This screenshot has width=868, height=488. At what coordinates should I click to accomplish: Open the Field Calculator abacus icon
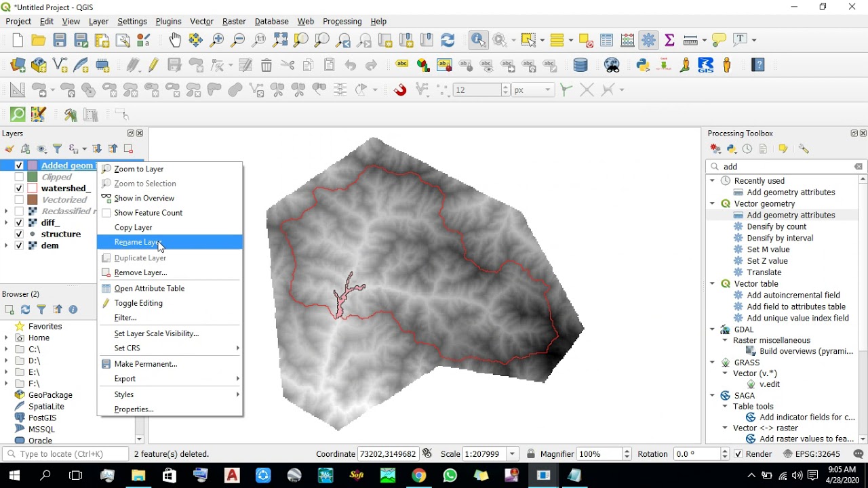pos(628,40)
